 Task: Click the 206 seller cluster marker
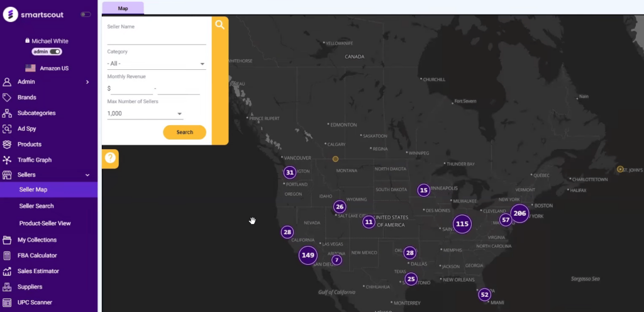(x=519, y=213)
